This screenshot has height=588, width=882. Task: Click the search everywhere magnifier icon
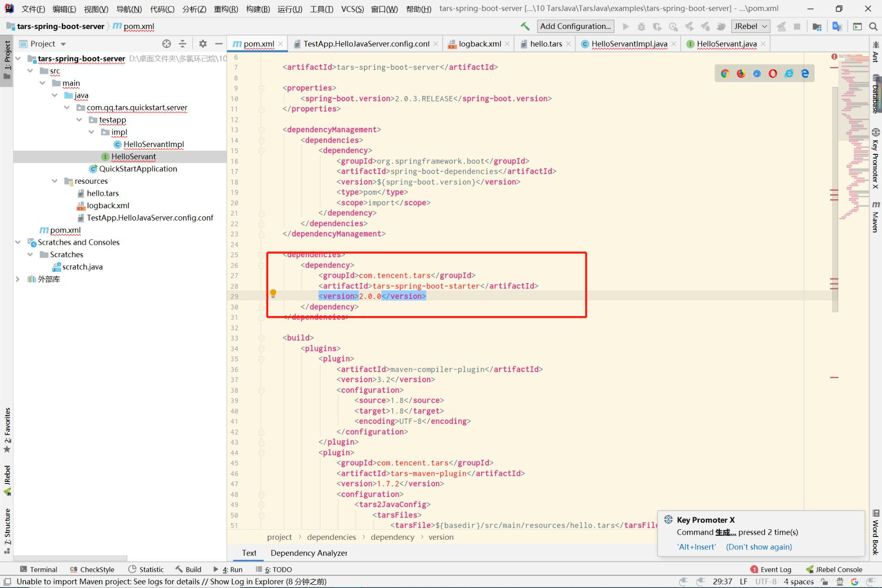point(873,27)
